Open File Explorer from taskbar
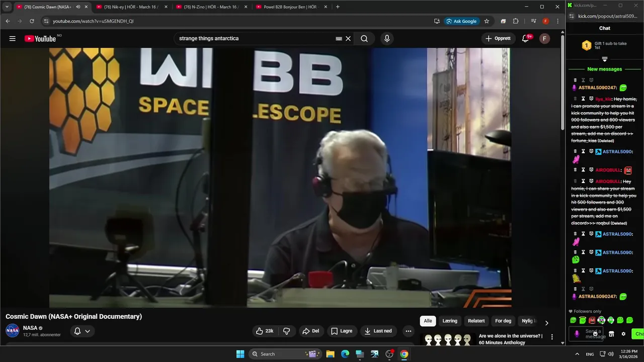Viewport: 644px width, 362px height. [330, 354]
